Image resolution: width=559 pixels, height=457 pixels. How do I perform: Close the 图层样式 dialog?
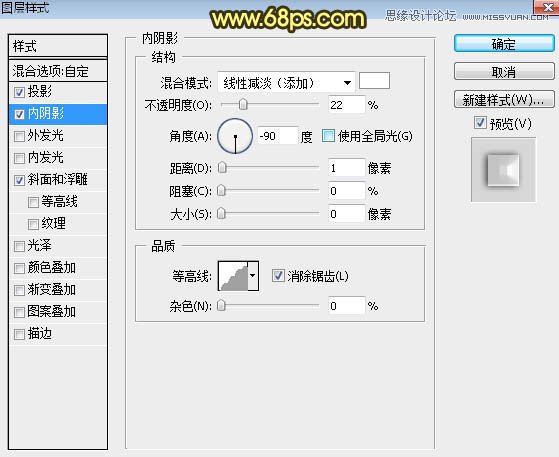546,7
